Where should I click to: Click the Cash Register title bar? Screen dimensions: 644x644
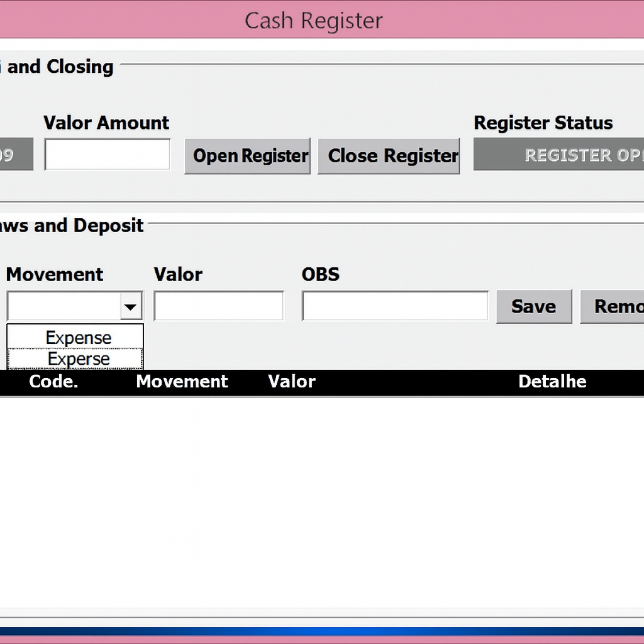coord(313,20)
